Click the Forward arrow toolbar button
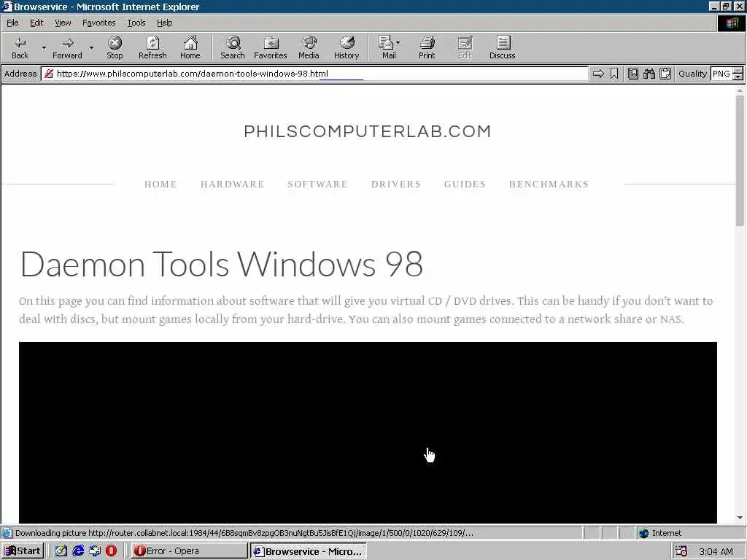This screenshot has height=560, width=747. click(x=67, y=47)
